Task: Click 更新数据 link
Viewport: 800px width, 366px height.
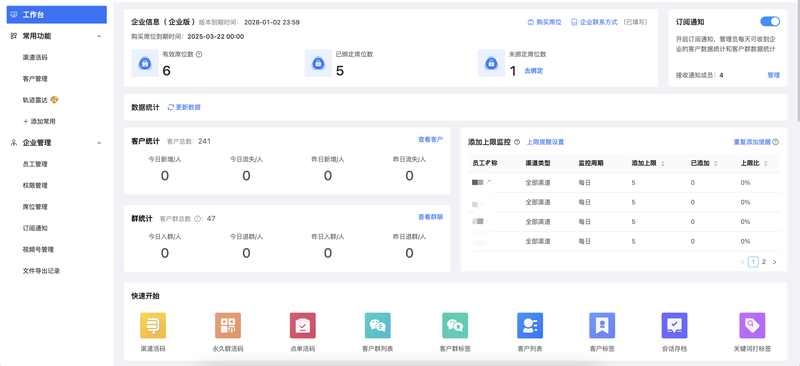Action: [x=188, y=107]
